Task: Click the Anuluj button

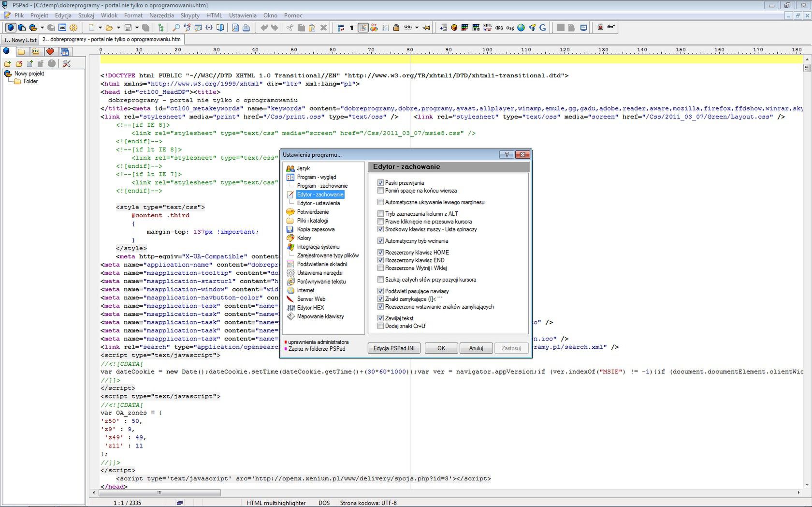Action: (476, 348)
